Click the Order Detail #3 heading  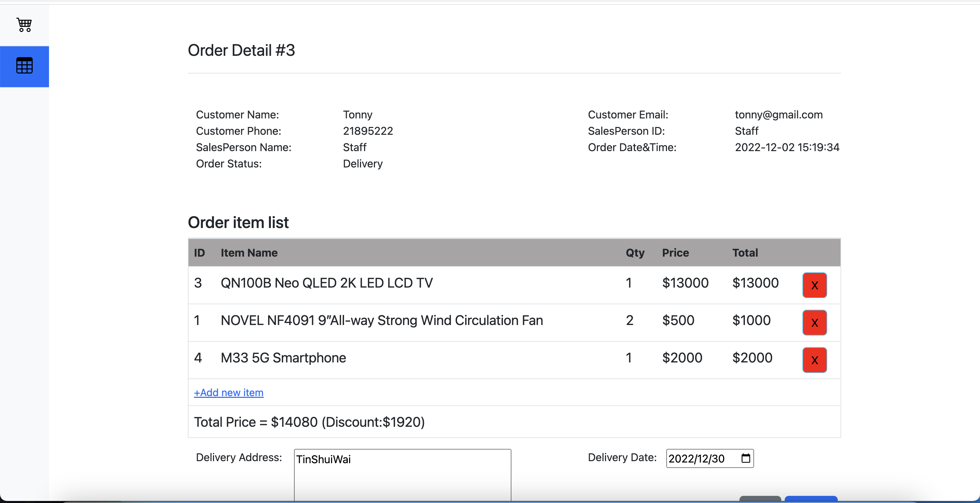point(241,50)
